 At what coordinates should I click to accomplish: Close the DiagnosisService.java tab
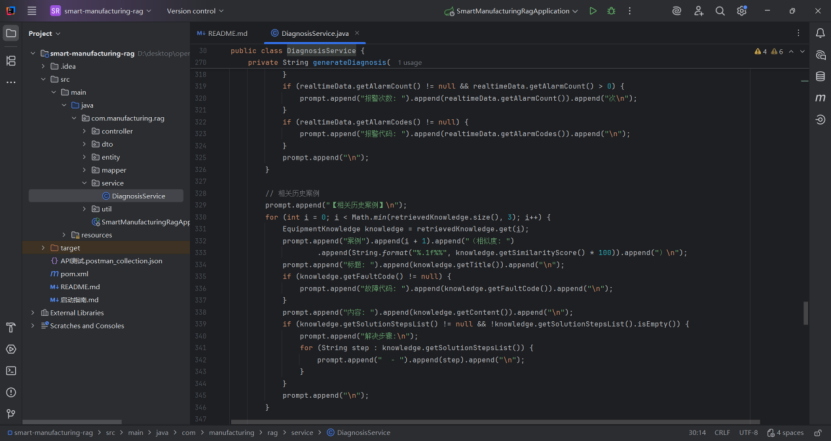click(x=357, y=33)
